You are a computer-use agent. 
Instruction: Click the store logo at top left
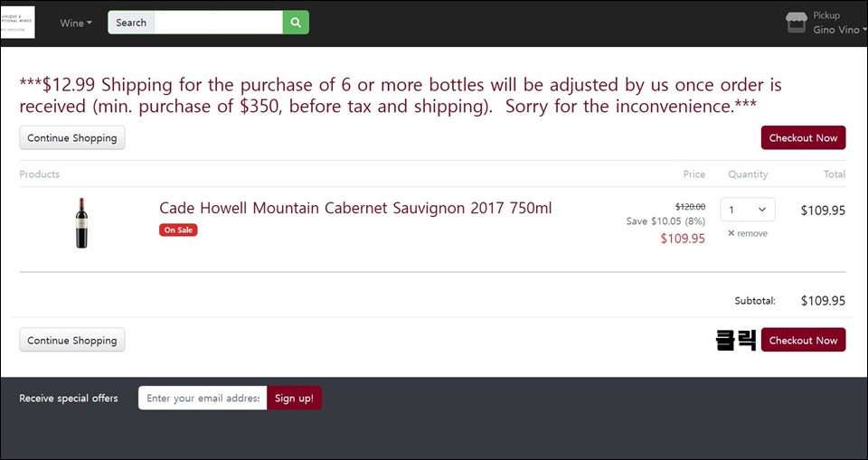pyautogui.click(x=18, y=23)
